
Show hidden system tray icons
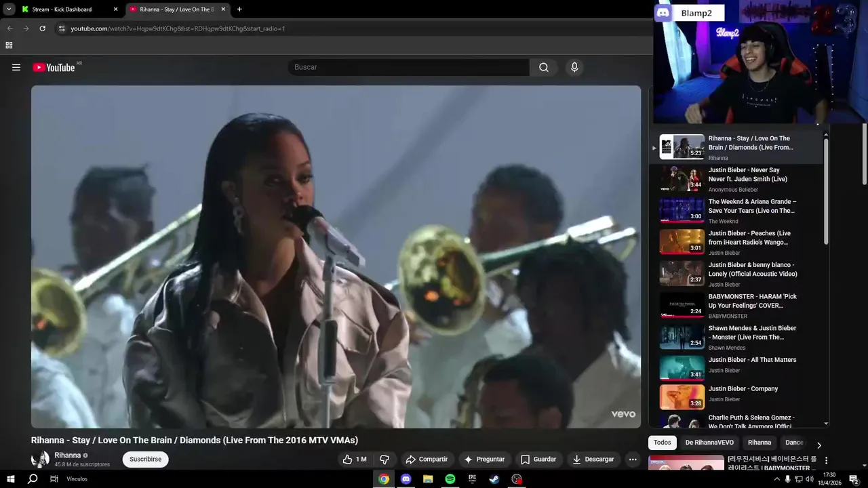[776, 479]
